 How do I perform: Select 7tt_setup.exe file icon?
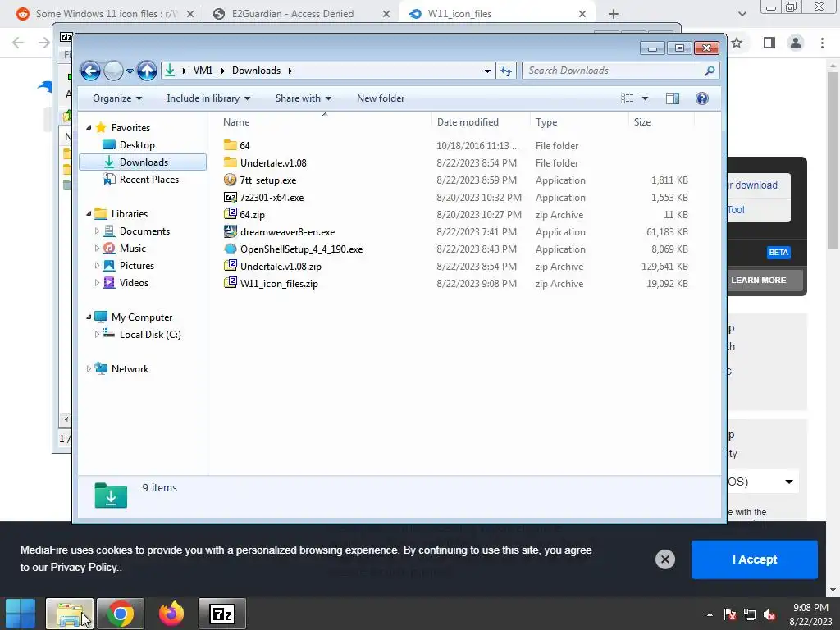(x=231, y=180)
